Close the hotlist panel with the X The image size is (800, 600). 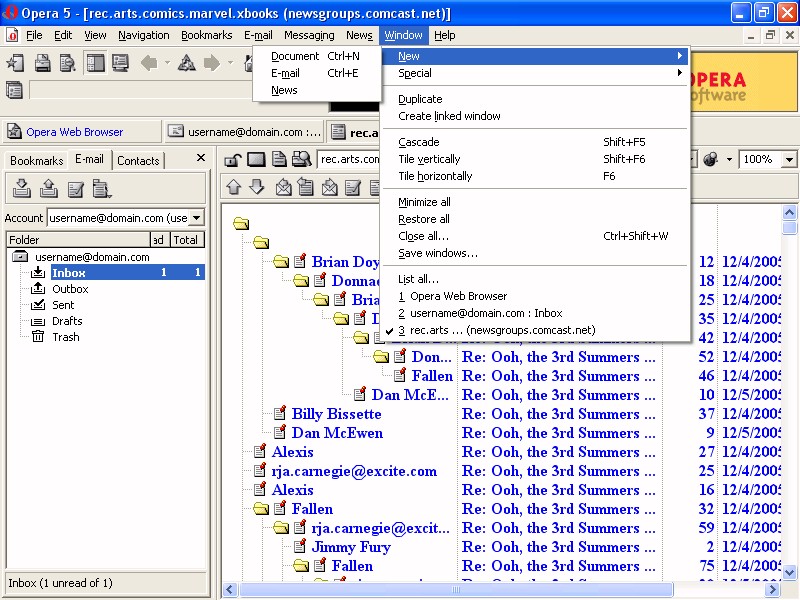tap(201, 158)
